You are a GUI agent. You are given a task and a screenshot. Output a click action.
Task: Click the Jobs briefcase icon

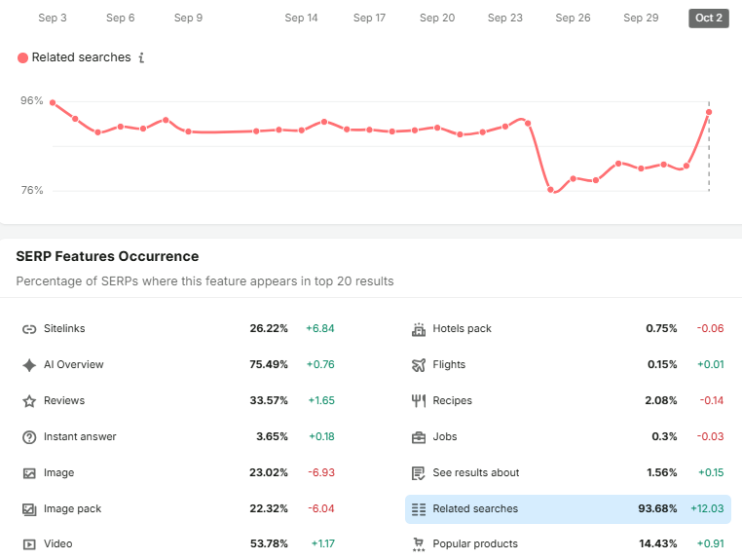(419, 437)
